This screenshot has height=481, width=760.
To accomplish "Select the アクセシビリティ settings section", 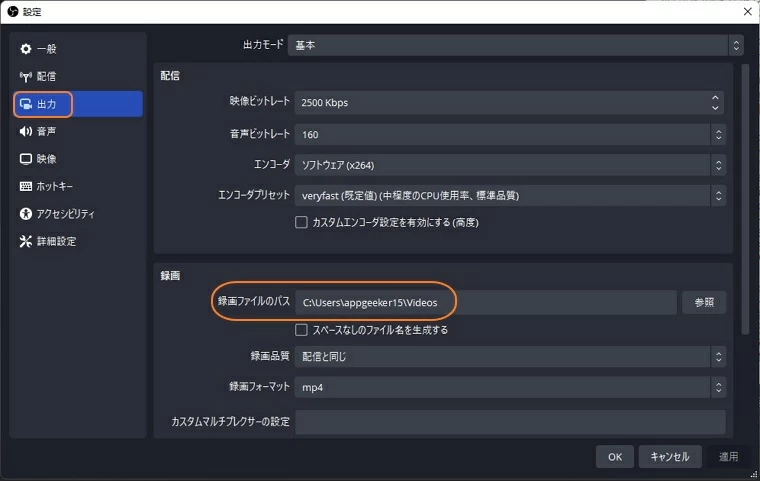I will [78, 214].
